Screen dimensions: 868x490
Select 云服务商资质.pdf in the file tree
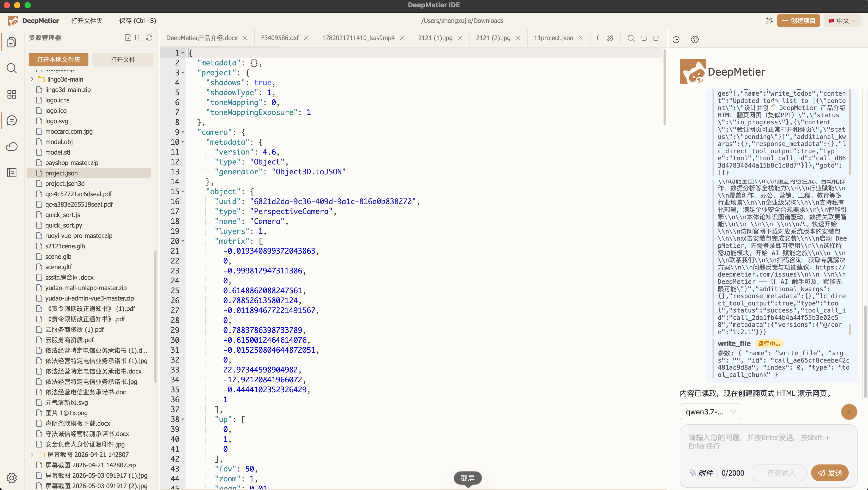89,340
